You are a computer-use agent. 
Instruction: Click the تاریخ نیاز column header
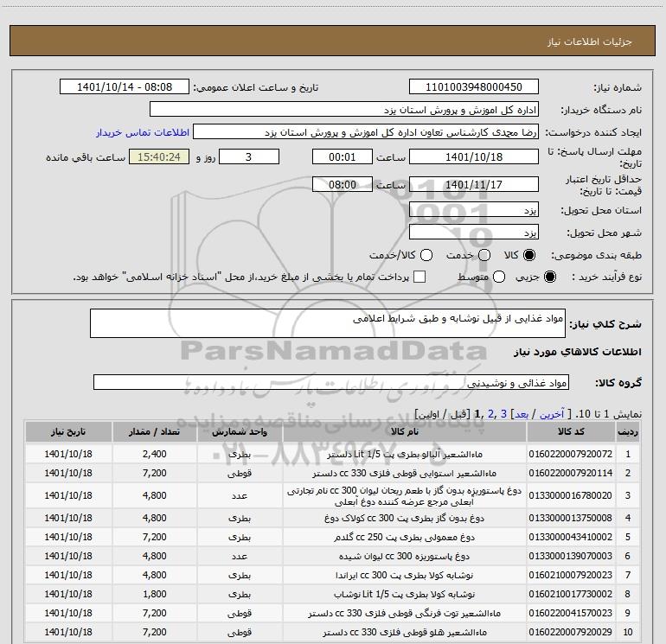click(x=68, y=431)
